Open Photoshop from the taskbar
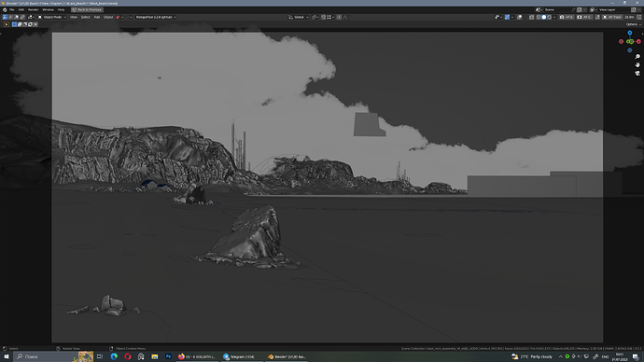Image resolution: width=644 pixels, height=362 pixels. click(168, 356)
